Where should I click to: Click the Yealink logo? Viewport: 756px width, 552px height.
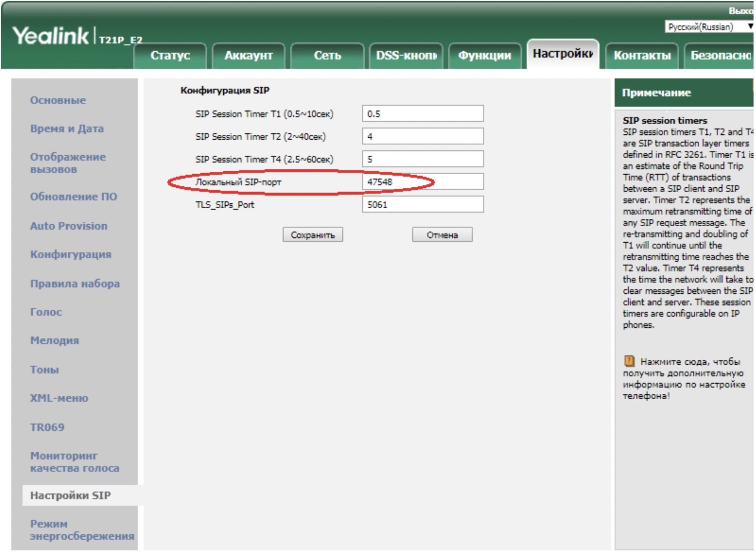pyautogui.click(x=50, y=36)
